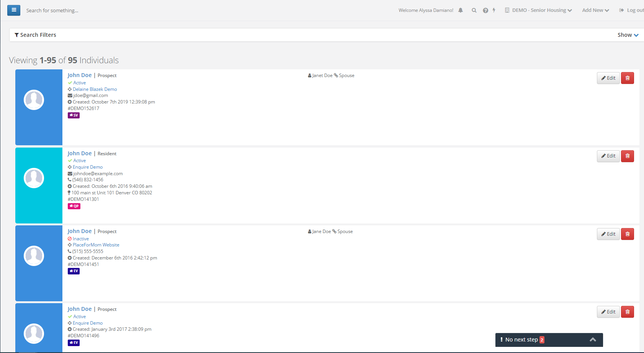Click the #DEMO141301 record ID

[x=83, y=199]
